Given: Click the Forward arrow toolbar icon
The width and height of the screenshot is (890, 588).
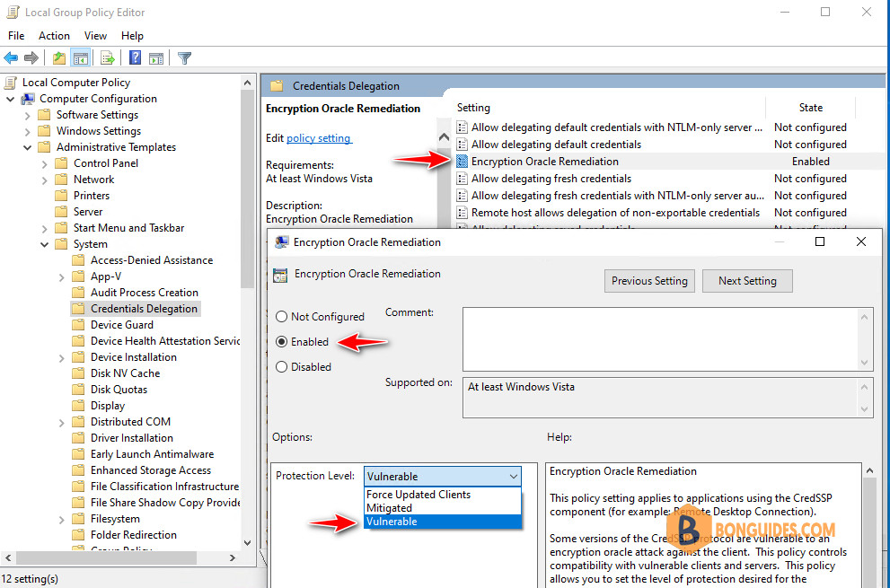Looking at the screenshot, I should [x=31, y=57].
